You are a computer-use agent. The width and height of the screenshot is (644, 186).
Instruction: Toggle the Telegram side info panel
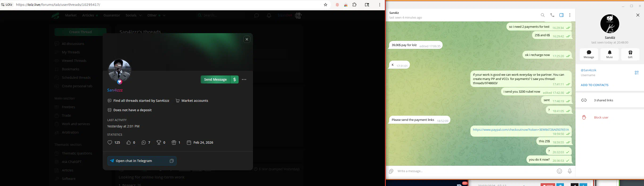click(x=562, y=15)
